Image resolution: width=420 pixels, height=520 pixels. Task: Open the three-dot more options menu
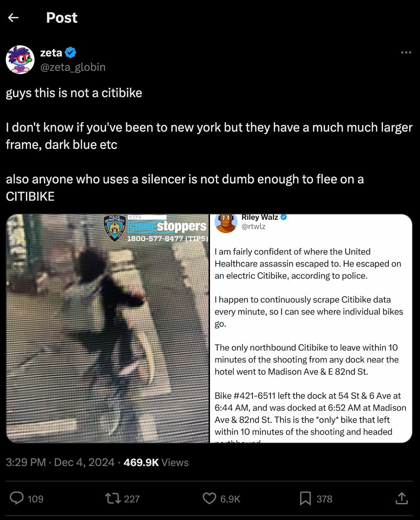pyautogui.click(x=406, y=53)
